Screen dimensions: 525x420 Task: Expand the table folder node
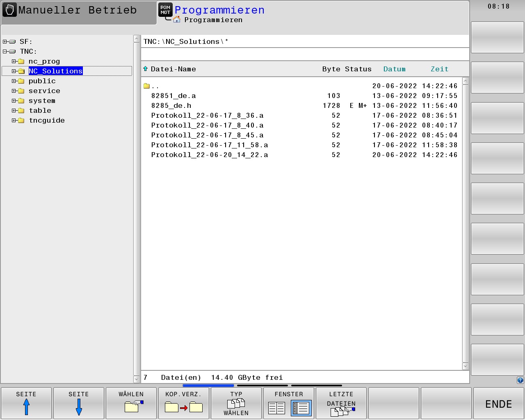click(14, 110)
